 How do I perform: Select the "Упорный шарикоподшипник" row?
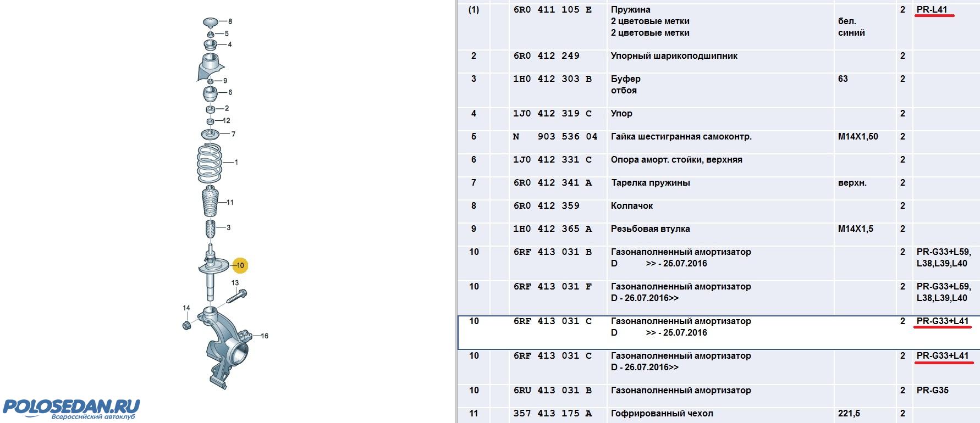[674, 56]
